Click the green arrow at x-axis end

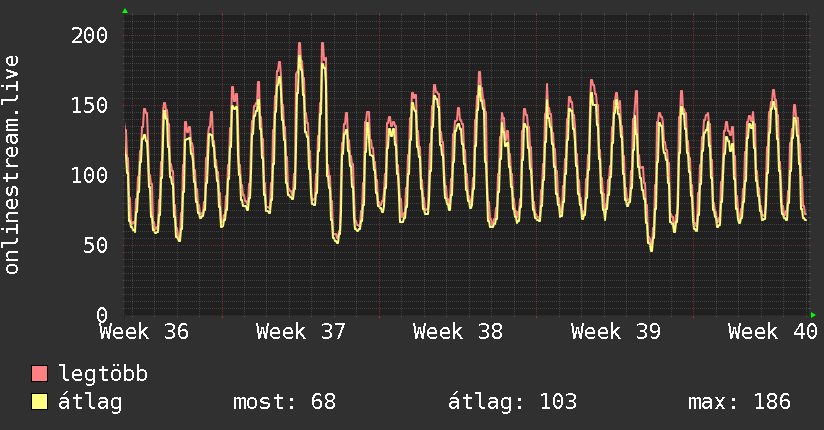pyautogui.click(x=813, y=315)
